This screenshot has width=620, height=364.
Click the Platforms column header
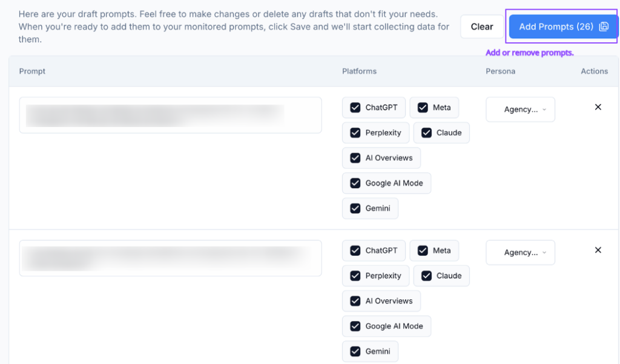coord(359,71)
